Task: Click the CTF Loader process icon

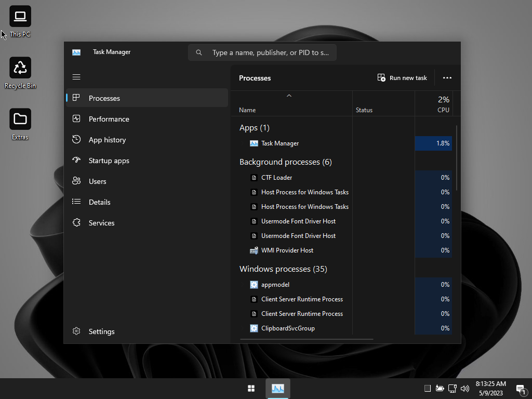Action: point(254,178)
